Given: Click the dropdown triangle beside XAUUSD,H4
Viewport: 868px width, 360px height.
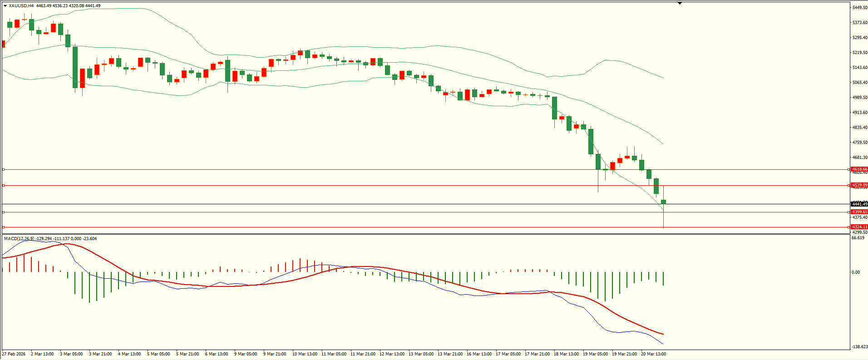Looking at the screenshot, I should click(x=5, y=6).
